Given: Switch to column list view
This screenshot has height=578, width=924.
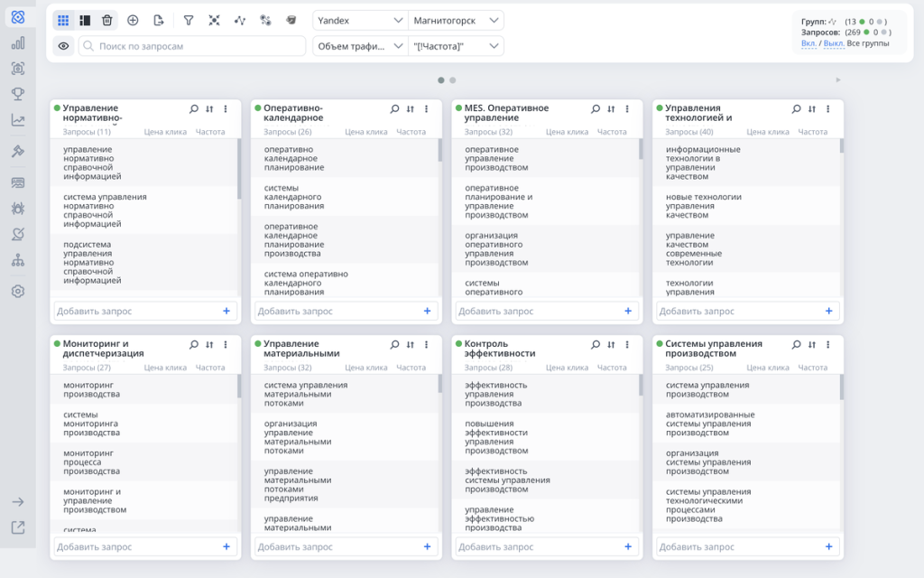Looking at the screenshot, I should click(x=85, y=21).
